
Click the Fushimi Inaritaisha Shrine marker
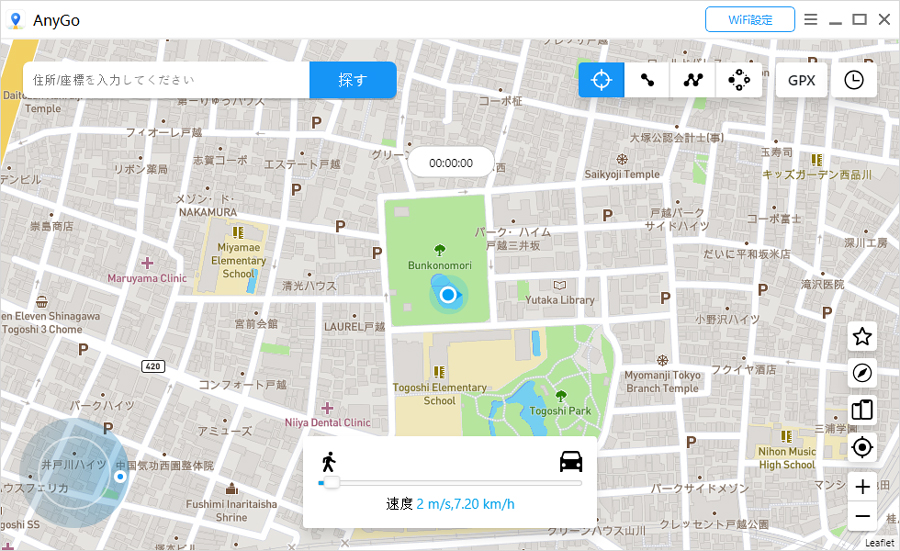[231, 489]
